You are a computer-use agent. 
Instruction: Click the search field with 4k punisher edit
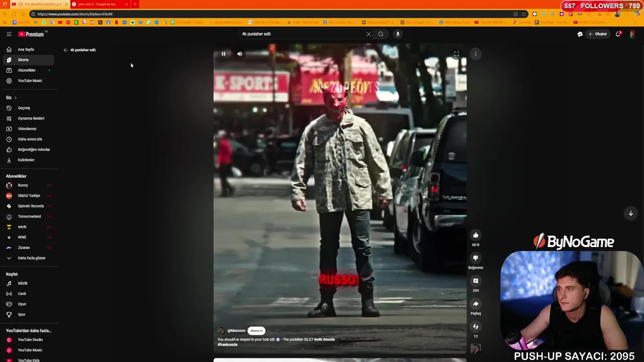tap(302, 34)
